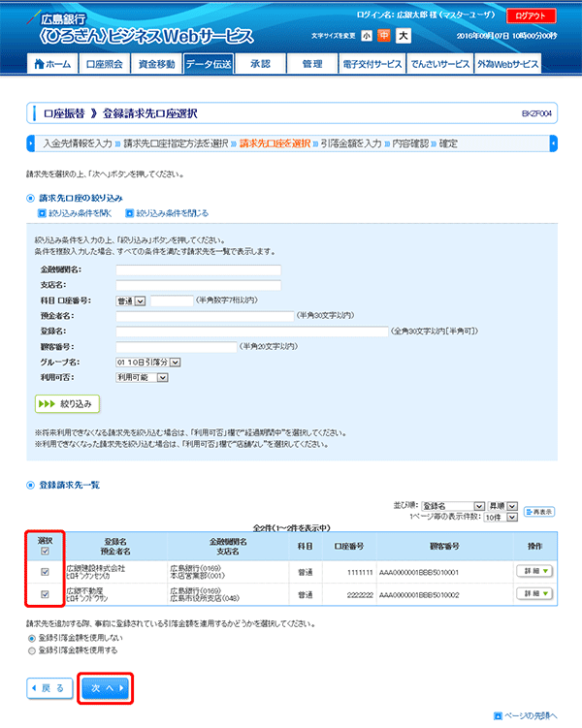Click customer number AAA0000001BBB5010002
Image resolution: width=582 pixels, height=728 pixels.
(x=419, y=595)
